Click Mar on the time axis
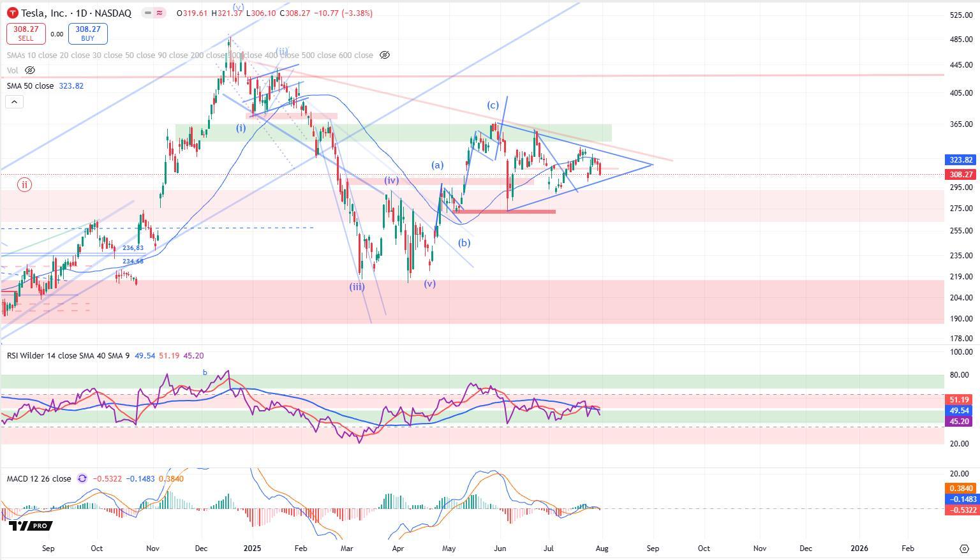This screenshot has height=560, width=980. click(346, 548)
